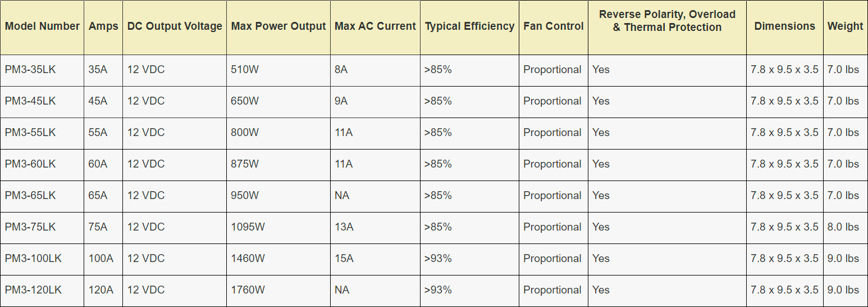Click the Model Number column header
The image size is (868, 307).
pyautogui.click(x=42, y=26)
